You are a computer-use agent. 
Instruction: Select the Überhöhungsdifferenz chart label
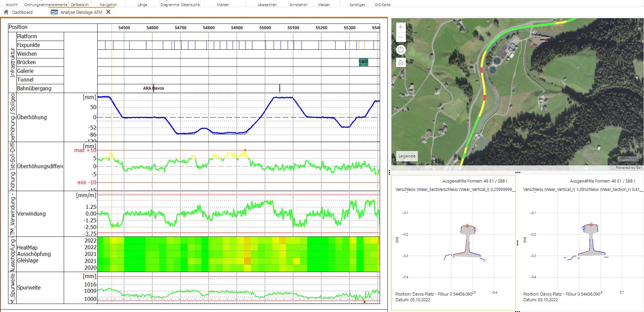click(x=40, y=166)
